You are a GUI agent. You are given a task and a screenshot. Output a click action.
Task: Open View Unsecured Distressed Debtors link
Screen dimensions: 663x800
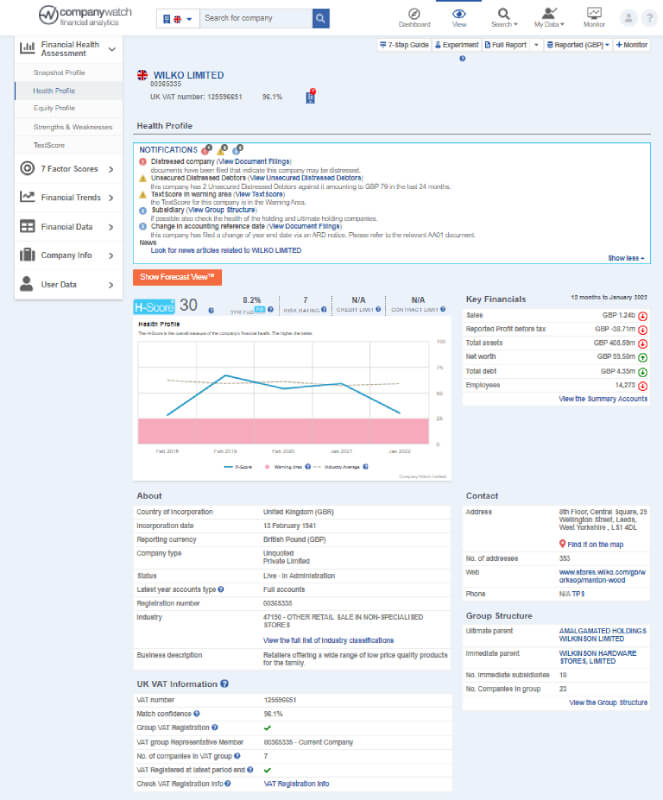306,178
